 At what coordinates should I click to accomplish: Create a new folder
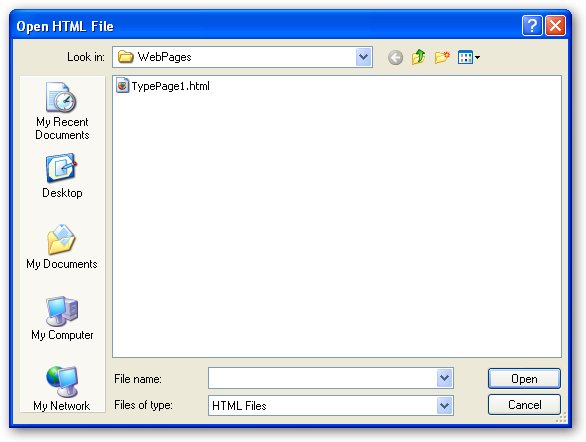tap(442, 57)
